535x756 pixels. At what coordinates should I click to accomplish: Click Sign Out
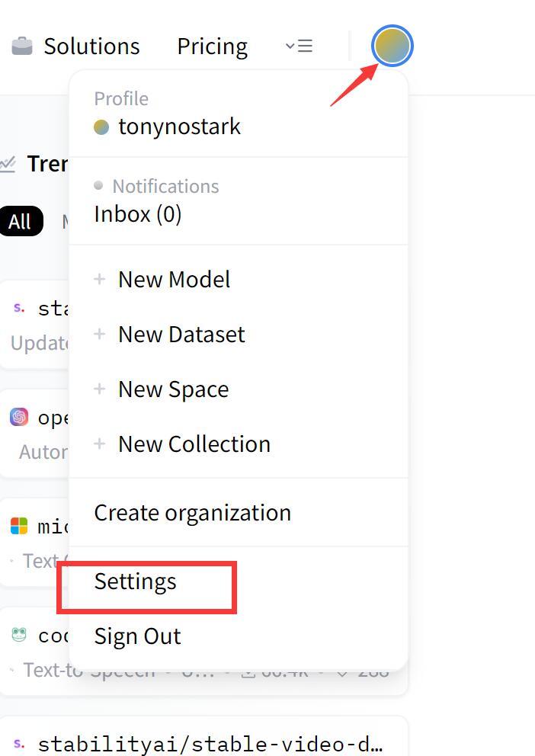(138, 636)
